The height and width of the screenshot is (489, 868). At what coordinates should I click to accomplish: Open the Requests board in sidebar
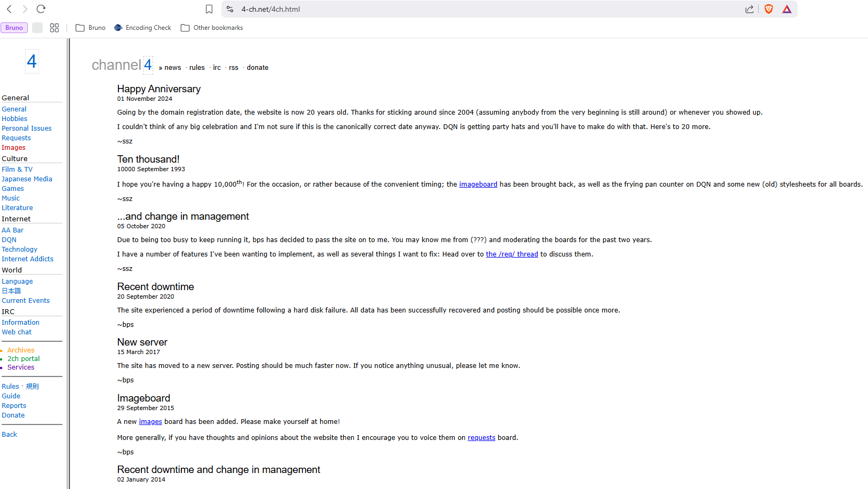point(16,138)
